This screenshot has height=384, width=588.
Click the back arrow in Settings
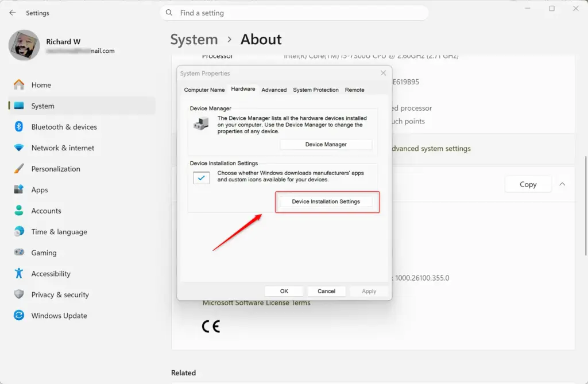pyautogui.click(x=13, y=13)
